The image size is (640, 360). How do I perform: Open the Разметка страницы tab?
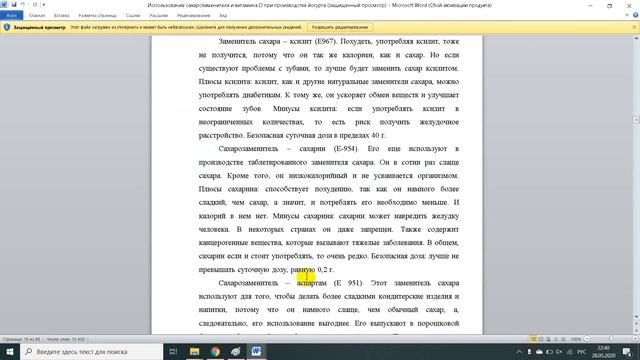click(x=98, y=16)
